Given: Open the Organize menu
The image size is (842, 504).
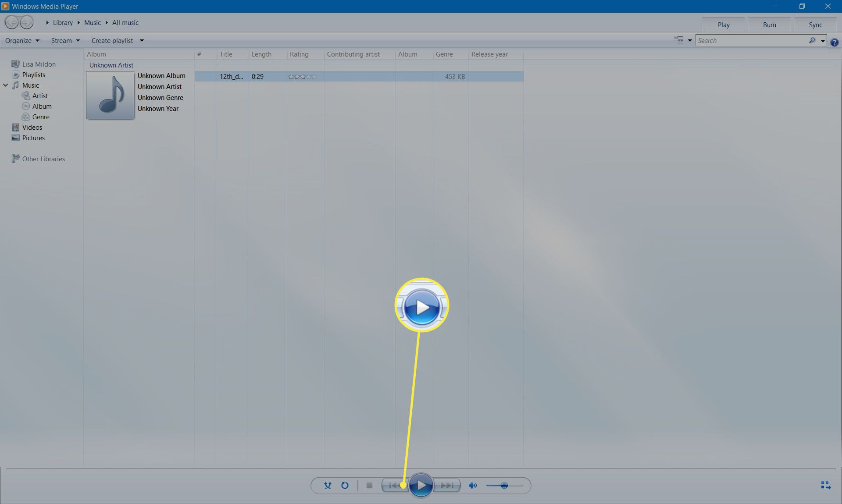Looking at the screenshot, I should [22, 40].
